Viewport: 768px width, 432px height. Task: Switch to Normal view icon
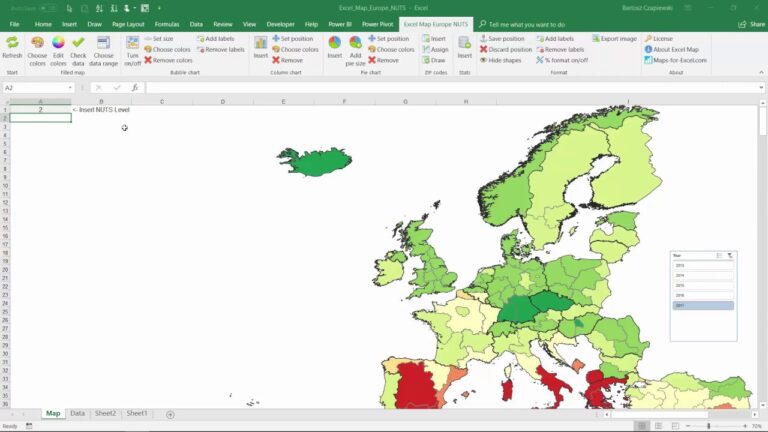pos(642,426)
